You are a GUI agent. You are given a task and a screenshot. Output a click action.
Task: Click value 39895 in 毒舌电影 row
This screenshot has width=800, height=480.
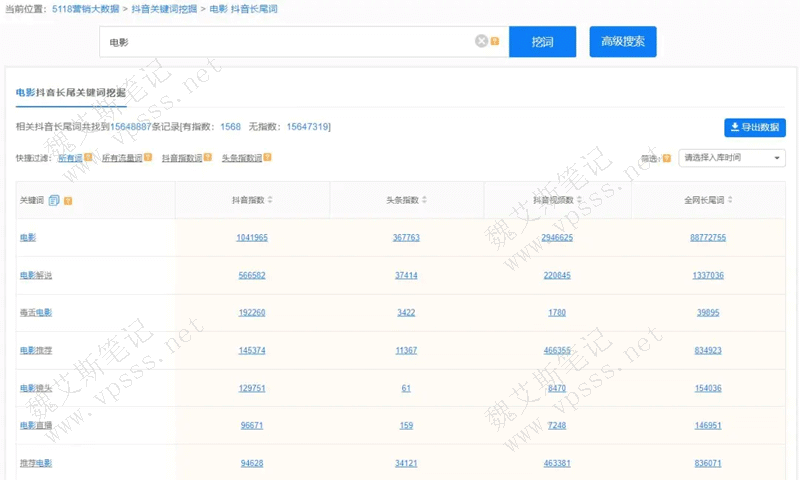708,312
